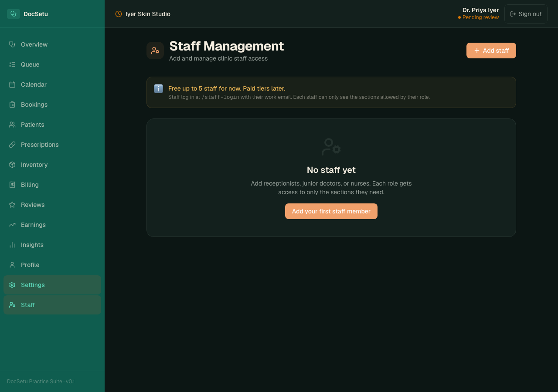Screen dimensions: 558x392
Task: Click the Overview stethoscope icon
Action: 12,44
